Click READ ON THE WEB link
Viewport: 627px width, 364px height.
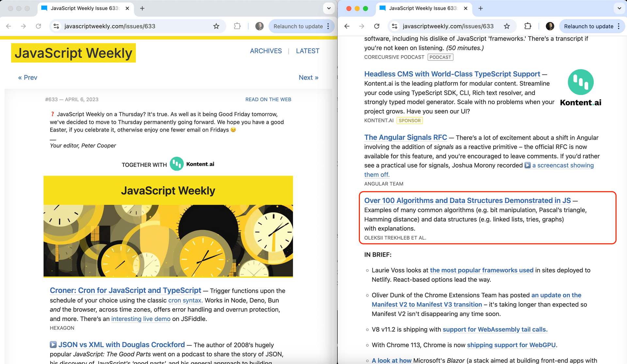coord(268,99)
